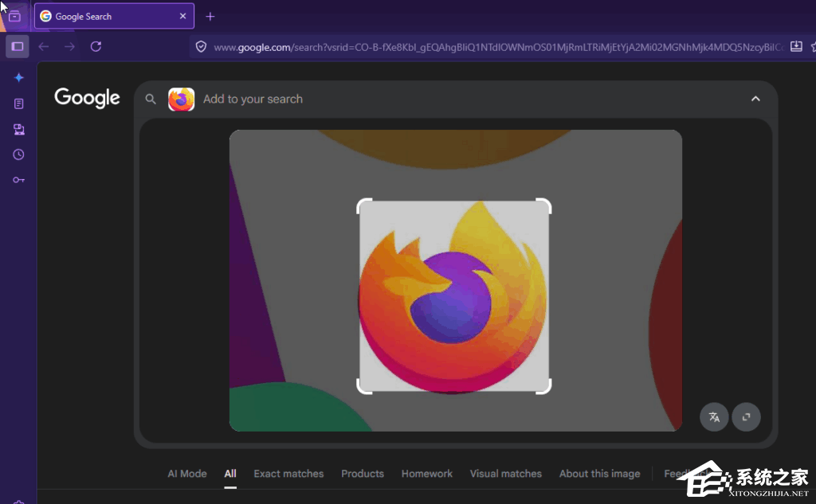The width and height of the screenshot is (816, 504).
Task: Switch to the Visual matches tab
Action: point(506,474)
